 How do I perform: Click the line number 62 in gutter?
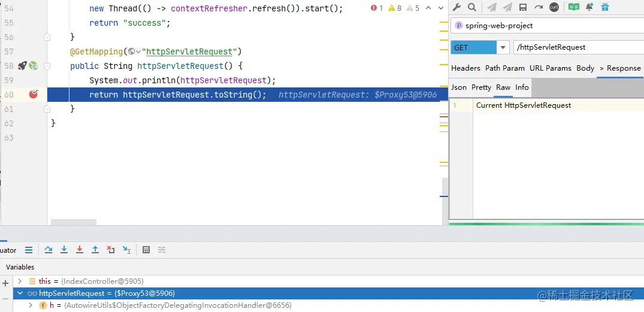[x=8, y=123]
